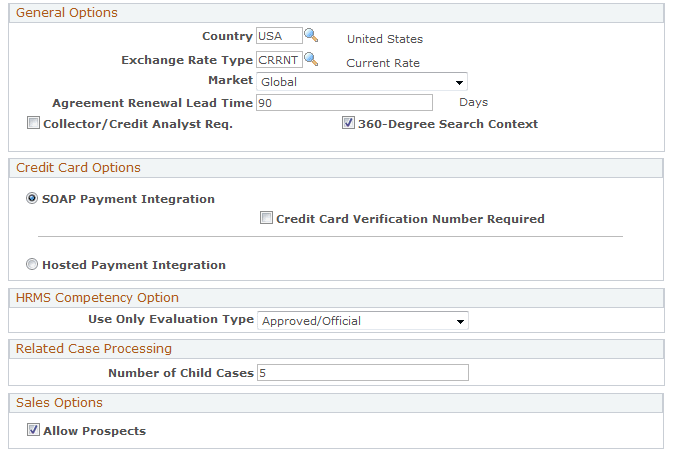678x461 pixels.
Task: Open lookup magnifier next to Exchange Rate Type
Action: coord(311,59)
